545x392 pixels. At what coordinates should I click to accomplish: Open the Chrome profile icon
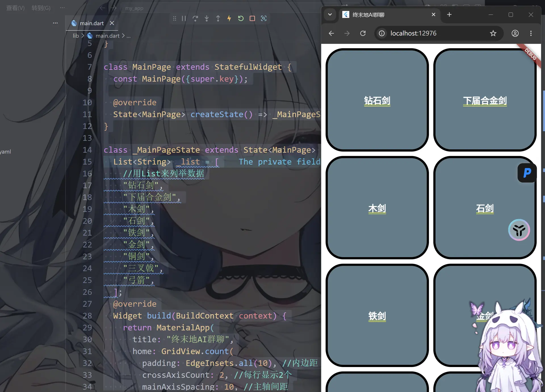coord(515,33)
